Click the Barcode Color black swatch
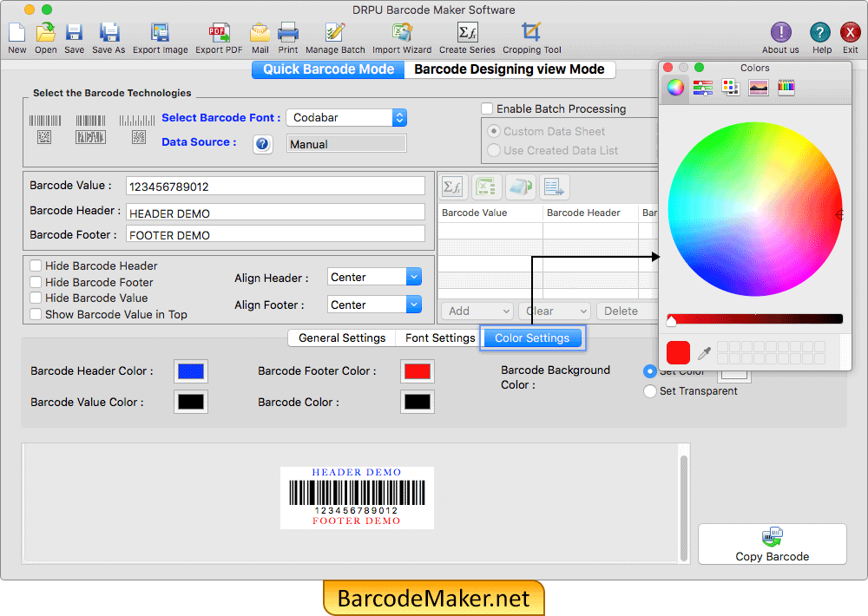This screenshot has width=868, height=616. coord(418,402)
